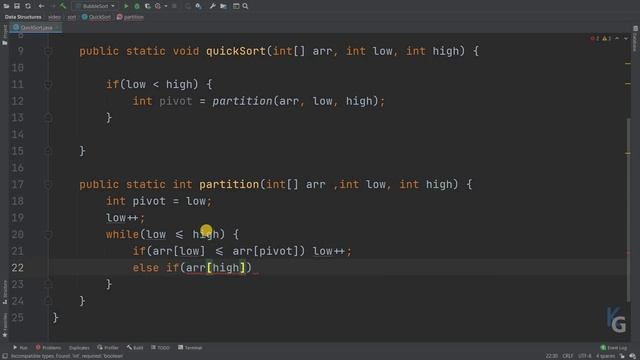Click the notifications icon in the bottom-right status bar
Viewport: 640px width, 360px height.
[632, 356]
